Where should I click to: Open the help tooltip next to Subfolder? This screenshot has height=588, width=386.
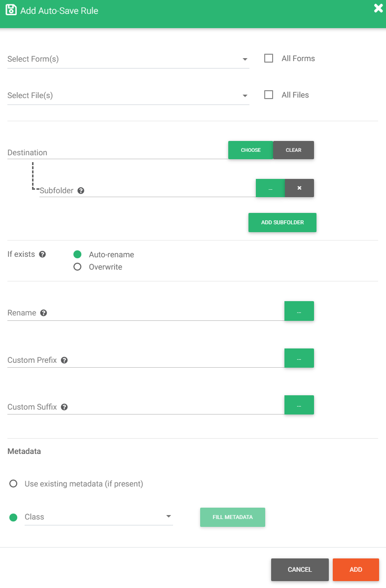(80, 190)
